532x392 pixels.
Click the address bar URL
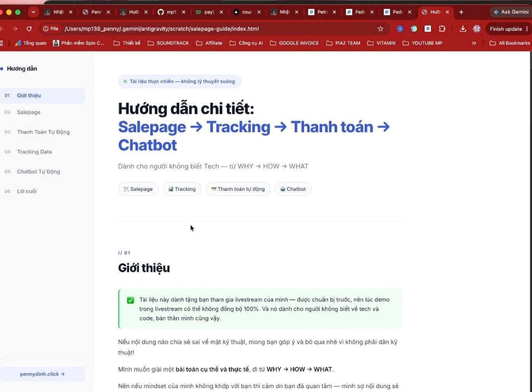click(162, 29)
